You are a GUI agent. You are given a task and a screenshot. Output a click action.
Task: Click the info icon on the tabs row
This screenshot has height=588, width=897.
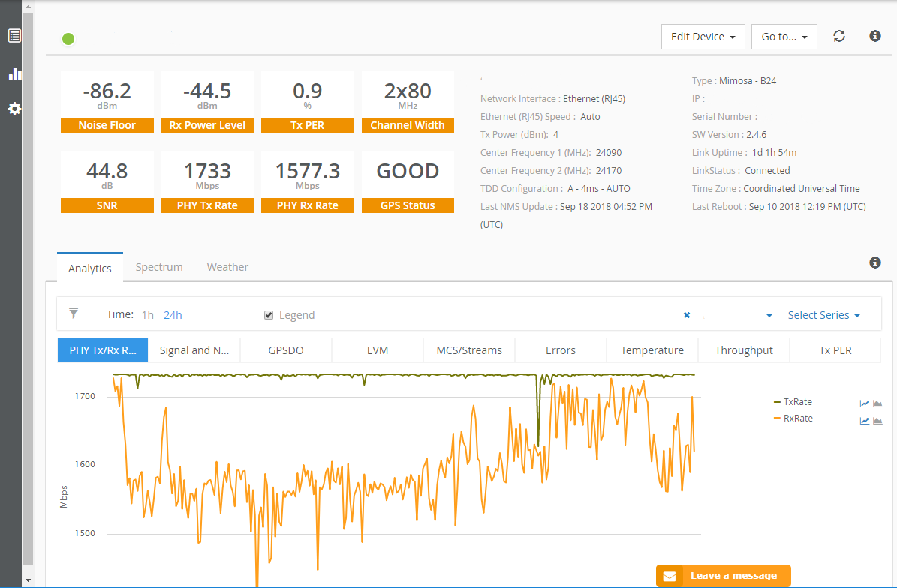(874, 262)
